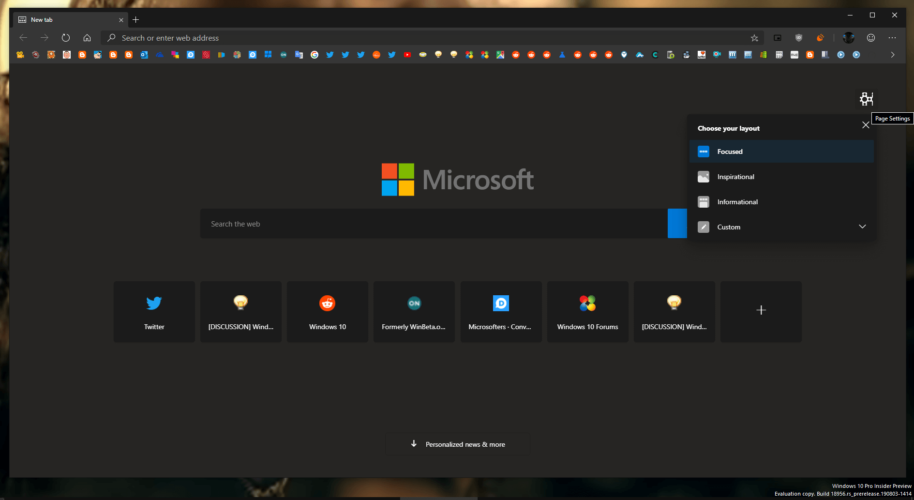
Task: Send feedback with the smiley icon
Action: pyautogui.click(x=871, y=38)
